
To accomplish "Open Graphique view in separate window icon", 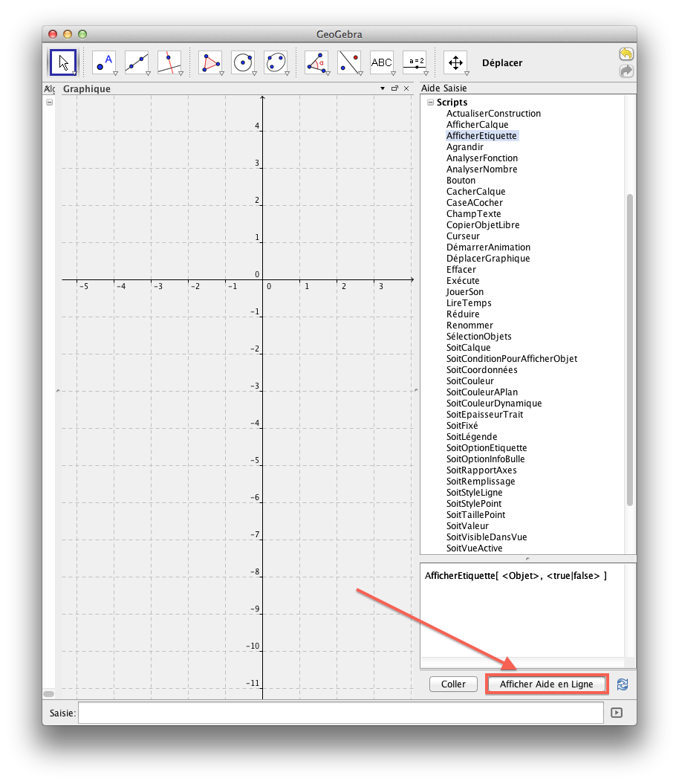I will pos(394,88).
